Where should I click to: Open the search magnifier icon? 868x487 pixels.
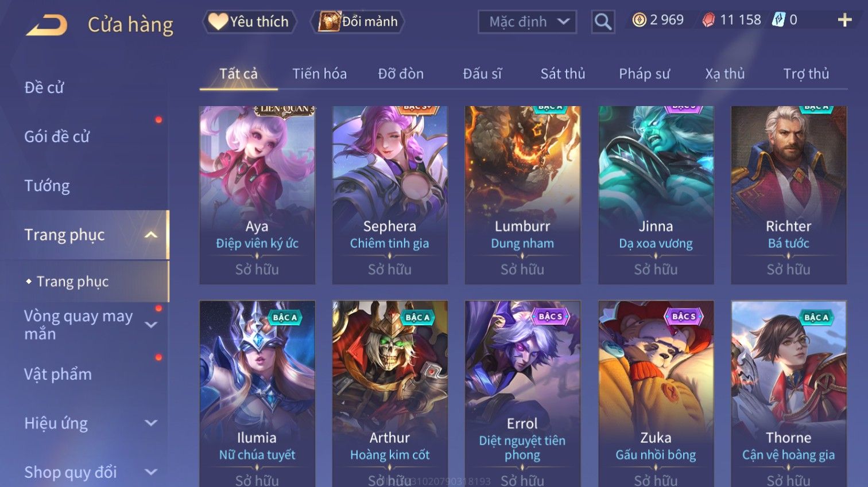603,22
